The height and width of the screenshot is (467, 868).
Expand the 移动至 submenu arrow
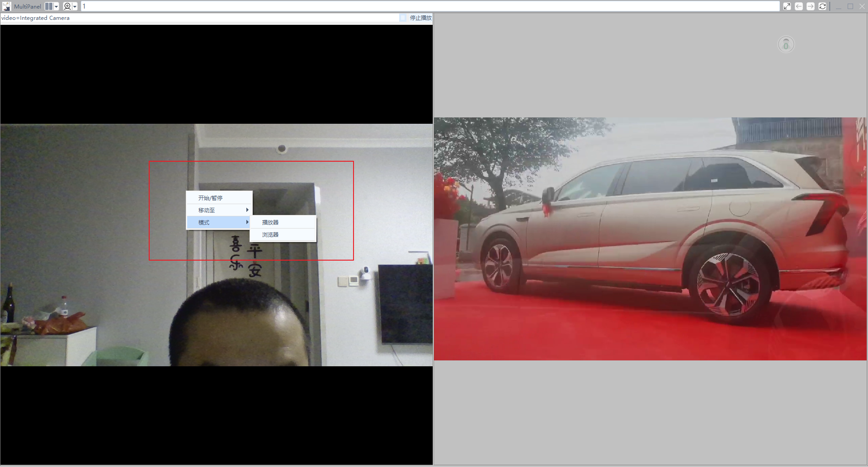247,210
